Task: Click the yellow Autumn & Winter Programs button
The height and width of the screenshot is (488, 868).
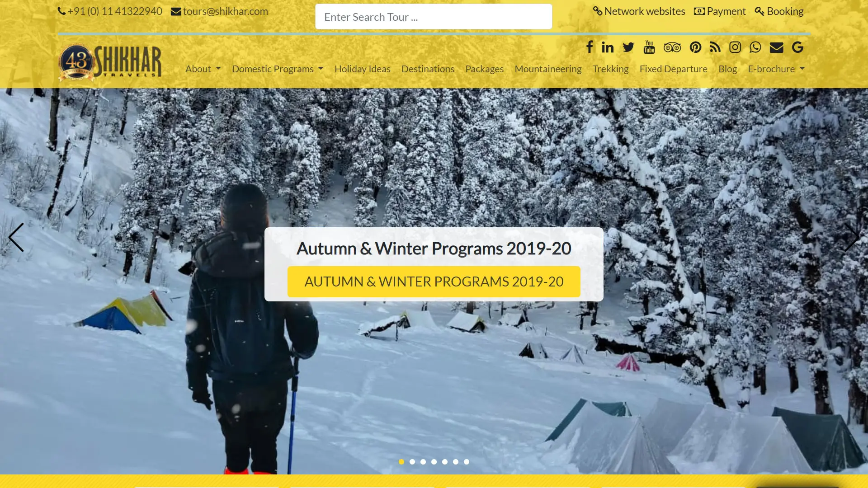Action: pos(434,282)
